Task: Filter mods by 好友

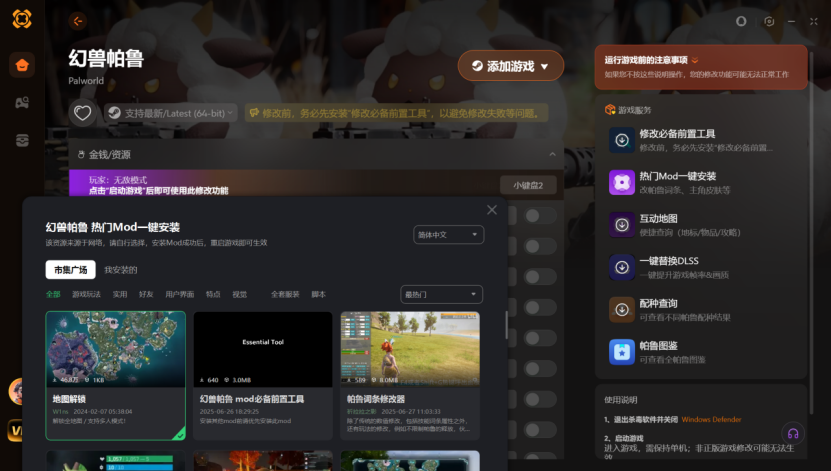Action: pos(146,294)
